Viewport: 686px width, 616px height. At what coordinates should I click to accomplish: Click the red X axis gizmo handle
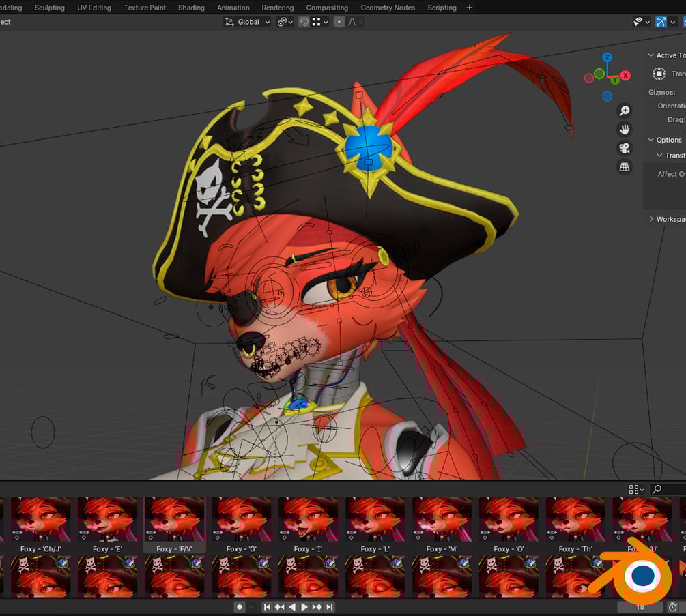(626, 76)
